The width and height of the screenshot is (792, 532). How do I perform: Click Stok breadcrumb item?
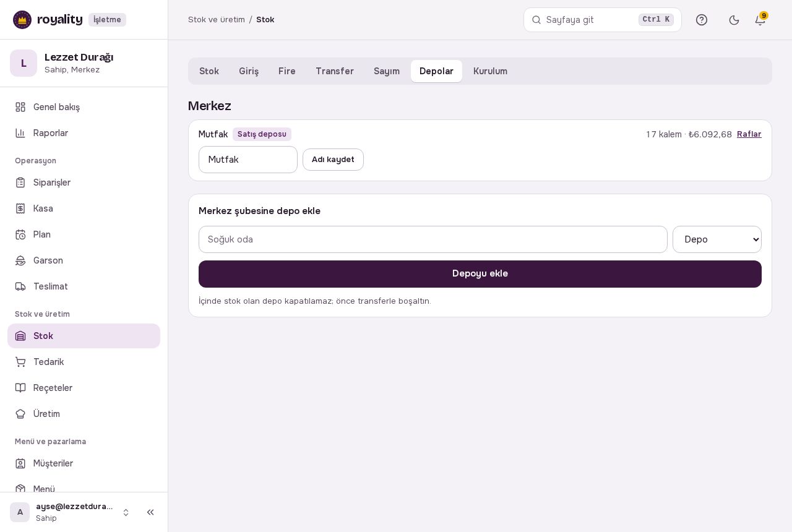(265, 20)
